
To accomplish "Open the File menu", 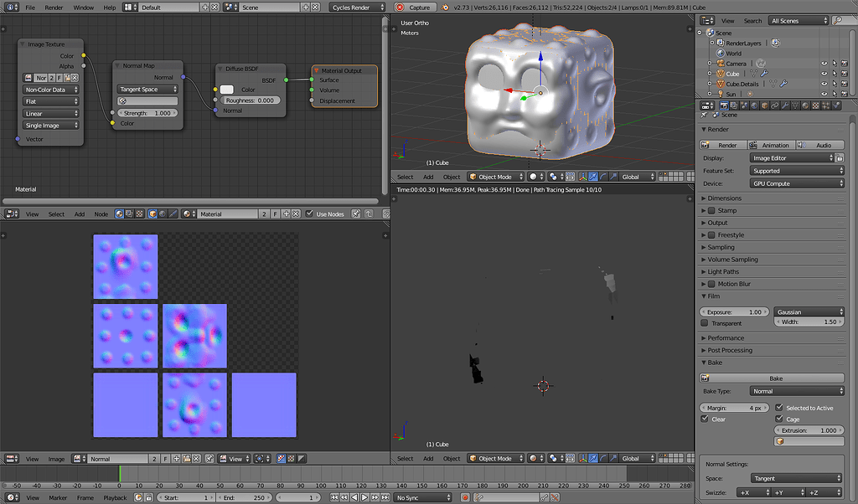I will point(30,8).
